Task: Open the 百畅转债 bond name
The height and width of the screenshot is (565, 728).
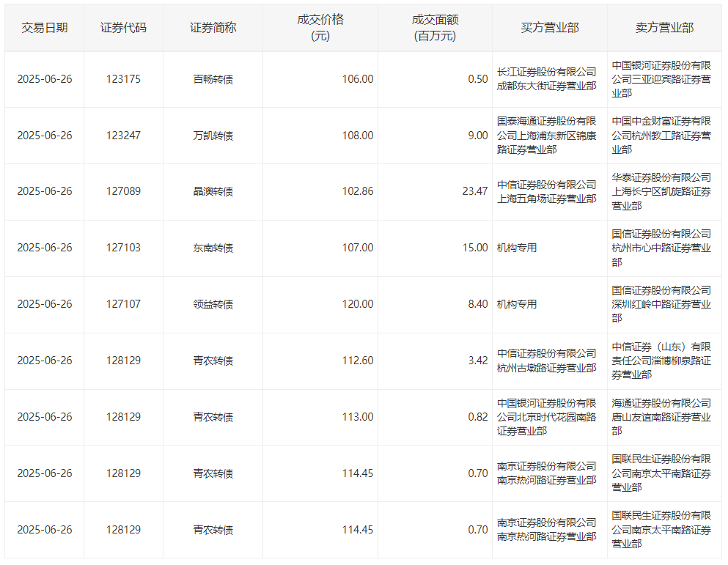Action: (213, 79)
